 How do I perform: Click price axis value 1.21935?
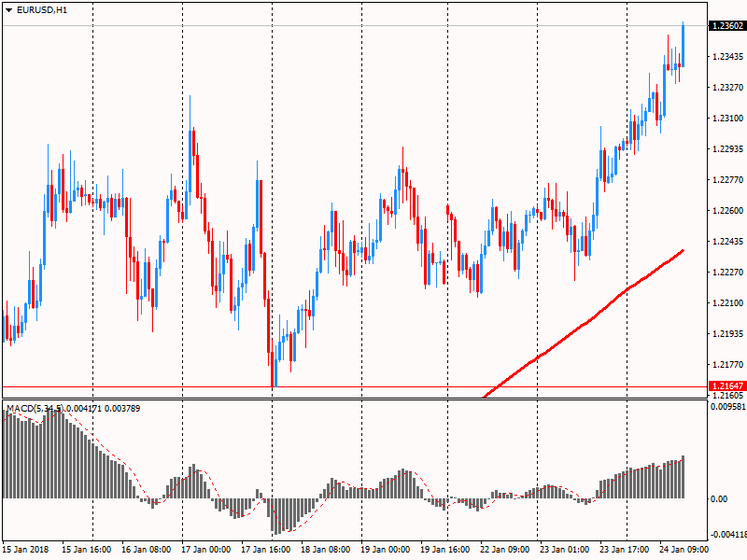727,334
